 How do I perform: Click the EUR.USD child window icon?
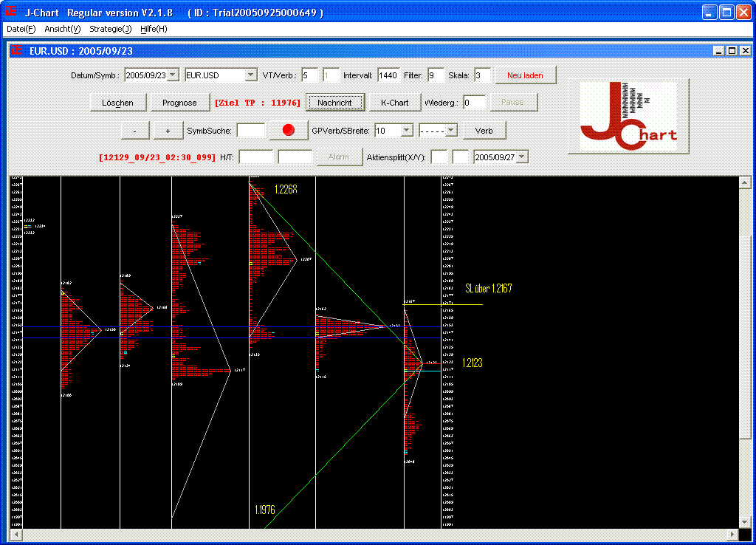point(16,51)
